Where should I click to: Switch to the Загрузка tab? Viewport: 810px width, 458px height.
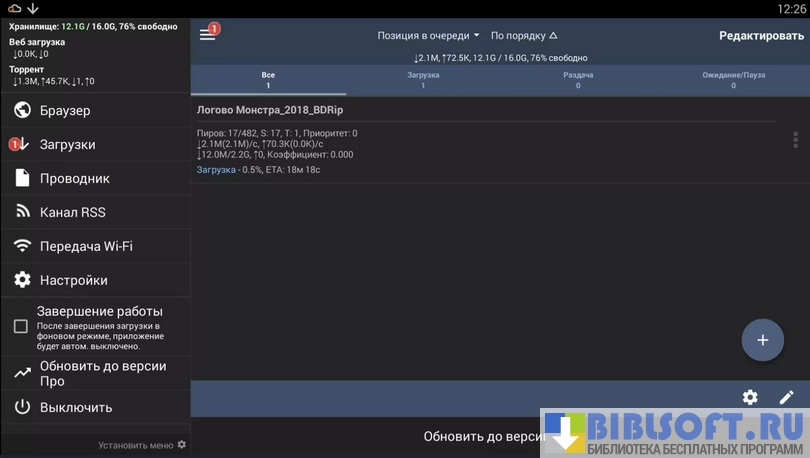[422, 80]
